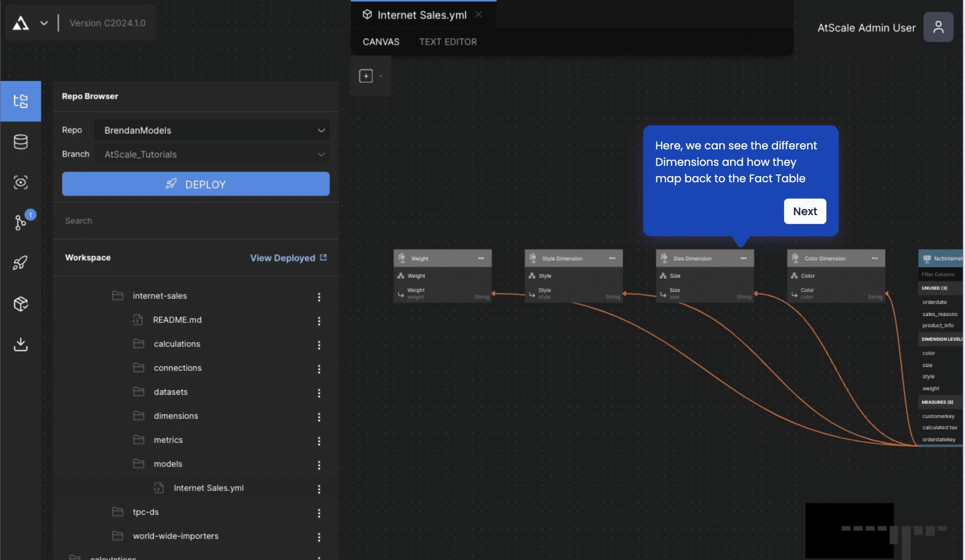Select sales_reasons column in fact table
The image size is (965, 560).
tap(941, 314)
